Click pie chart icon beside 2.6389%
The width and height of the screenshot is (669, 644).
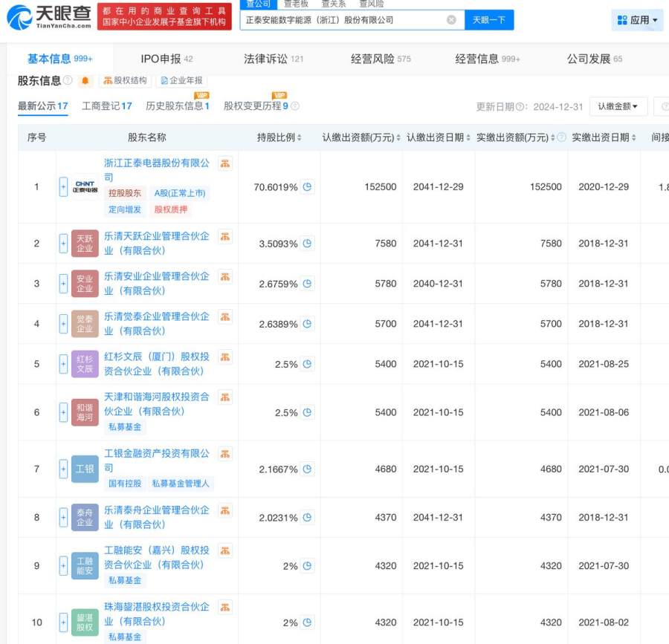click(307, 324)
